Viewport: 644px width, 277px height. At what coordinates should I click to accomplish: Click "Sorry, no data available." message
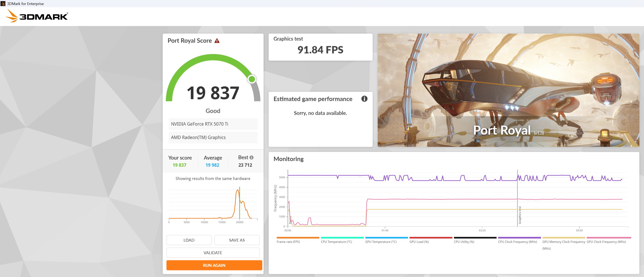pos(320,113)
